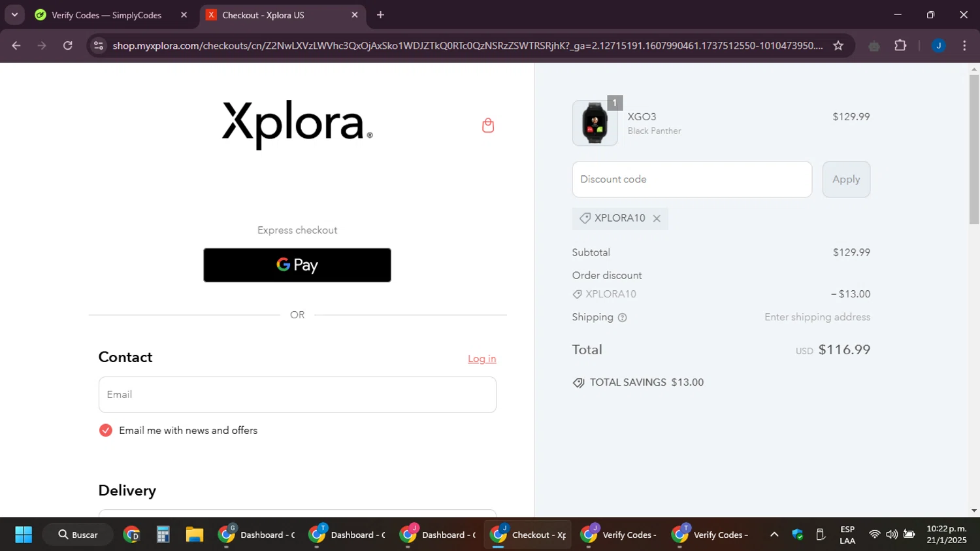Open the USB device tray icon
980x551 pixels.
point(821,535)
